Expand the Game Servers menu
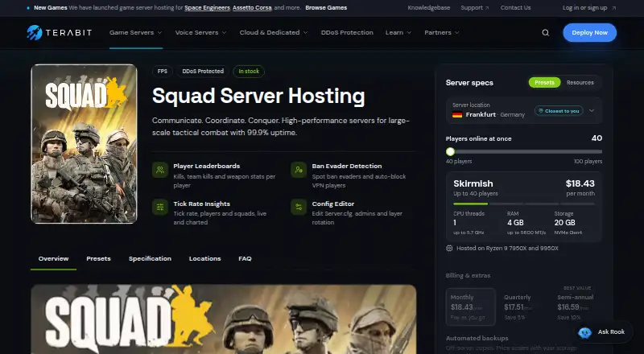 [x=135, y=32]
